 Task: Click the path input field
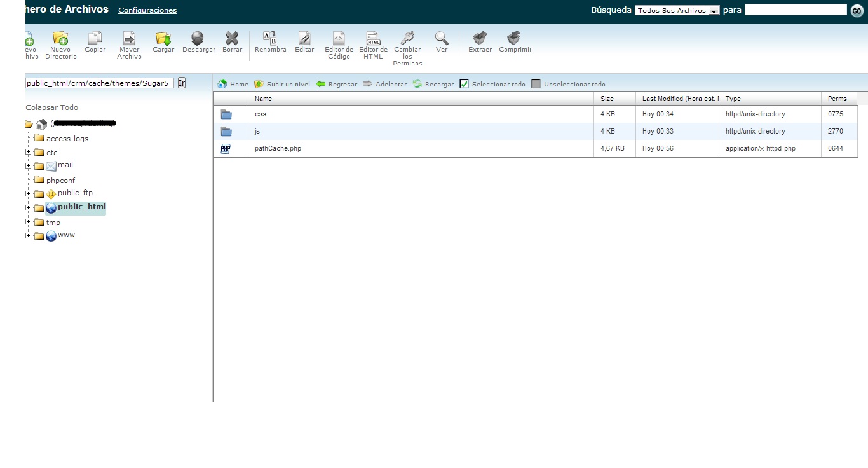(x=99, y=83)
